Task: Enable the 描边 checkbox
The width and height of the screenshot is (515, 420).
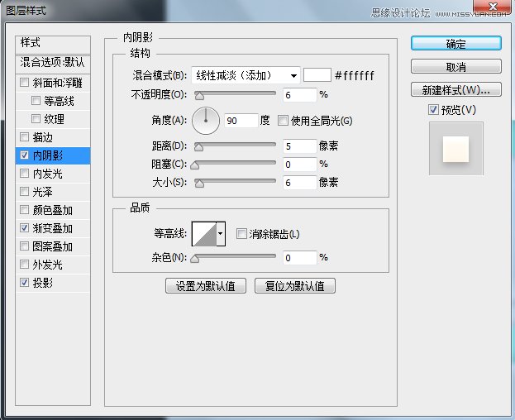Action: click(24, 136)
